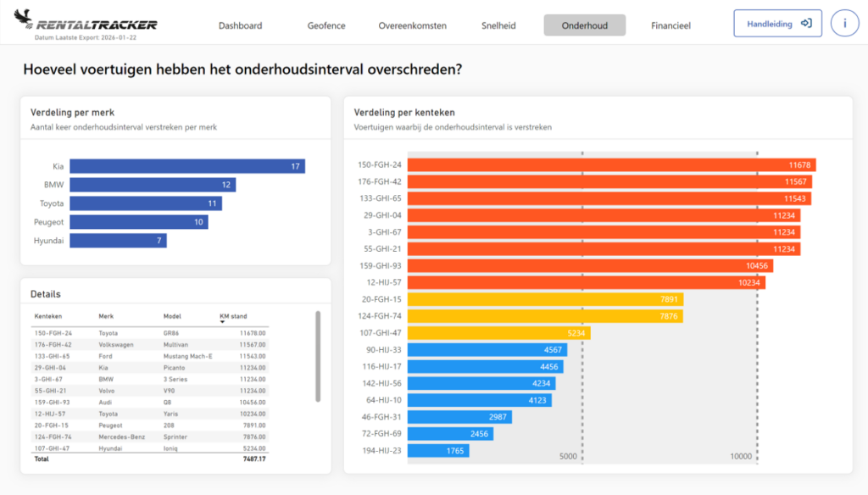The width and height of the screenshot is (868, 495).
Task: Sort table by Kenteken column header
Action: point(48,316)
